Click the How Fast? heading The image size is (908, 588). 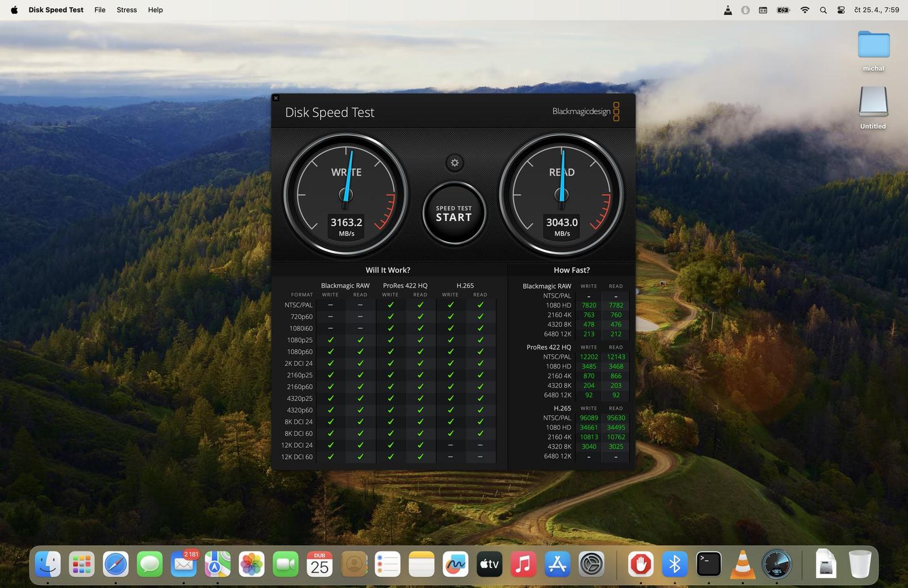(x=571, y=270)
